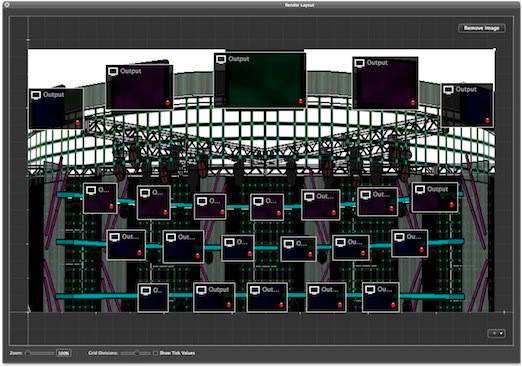Click monitor icon of third node in six-node row
The width and height of the screenshot is (522, 367).
click(229, 242)
